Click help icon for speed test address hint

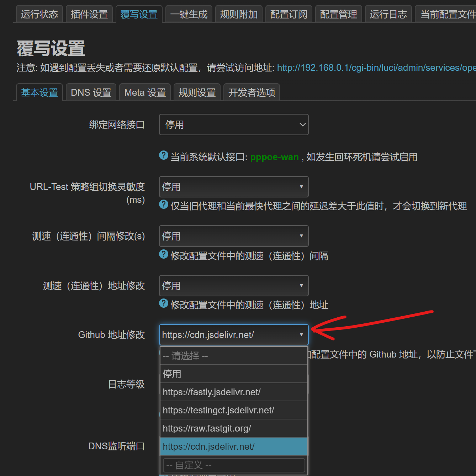(x=164, y=303)
